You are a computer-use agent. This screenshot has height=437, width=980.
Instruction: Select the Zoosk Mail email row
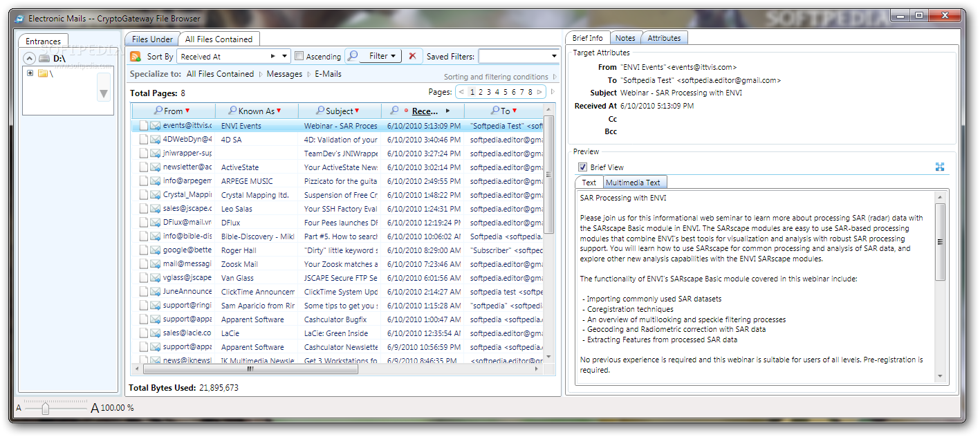pyautogui.click(x=337, y=264)
